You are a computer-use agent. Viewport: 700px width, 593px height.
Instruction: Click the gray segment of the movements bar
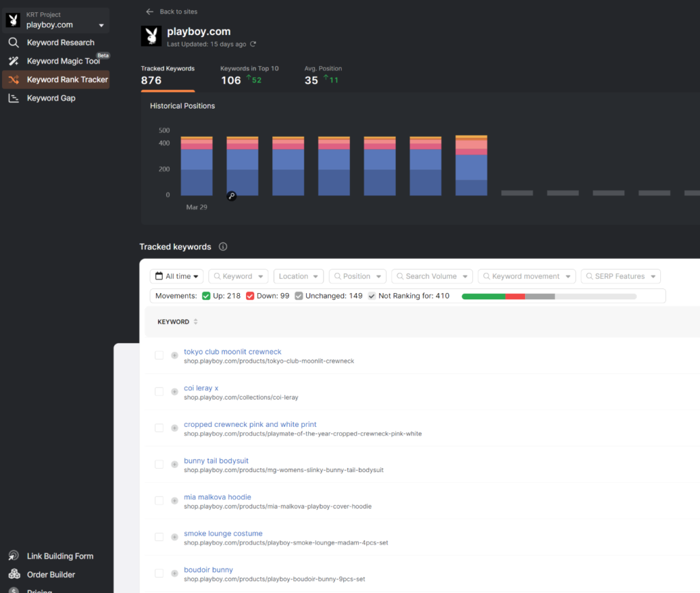pos(540,296)
